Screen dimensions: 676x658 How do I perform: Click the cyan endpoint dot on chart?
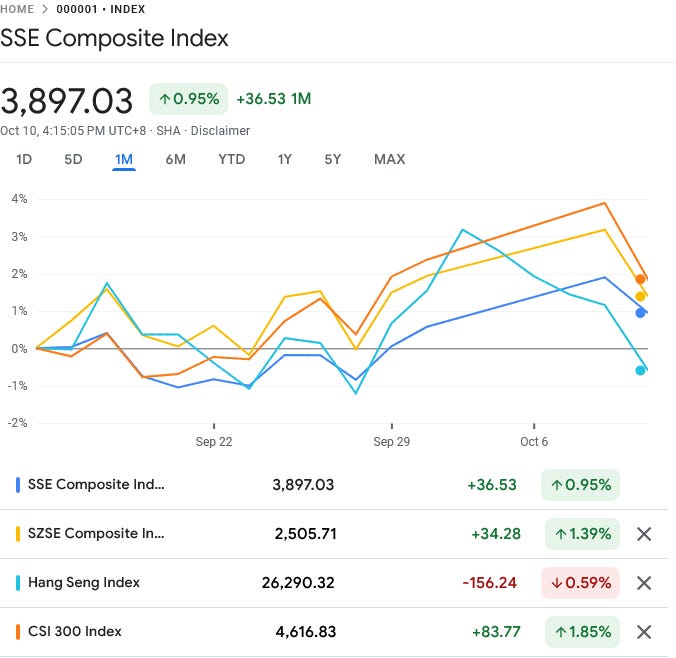pyautogui.click(x=640, y=370)
